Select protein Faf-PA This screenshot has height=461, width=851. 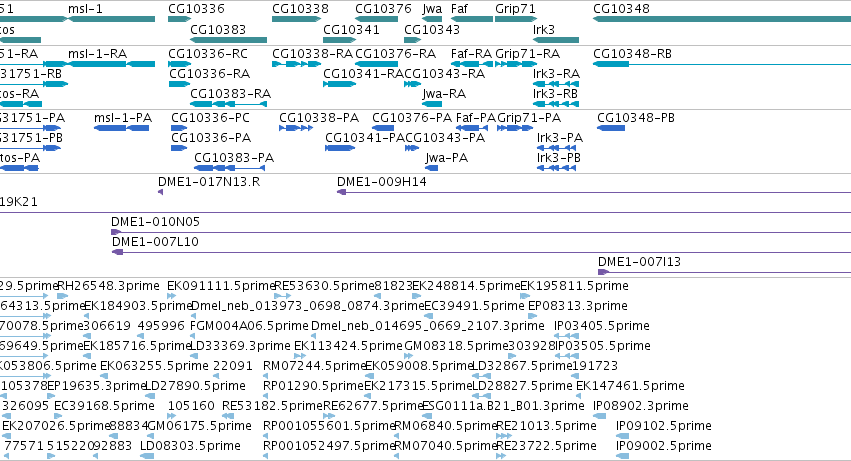pos(472,128)
